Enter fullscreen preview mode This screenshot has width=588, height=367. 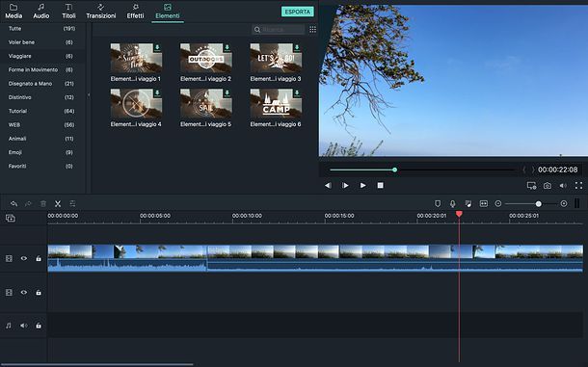tap(578, 185)
